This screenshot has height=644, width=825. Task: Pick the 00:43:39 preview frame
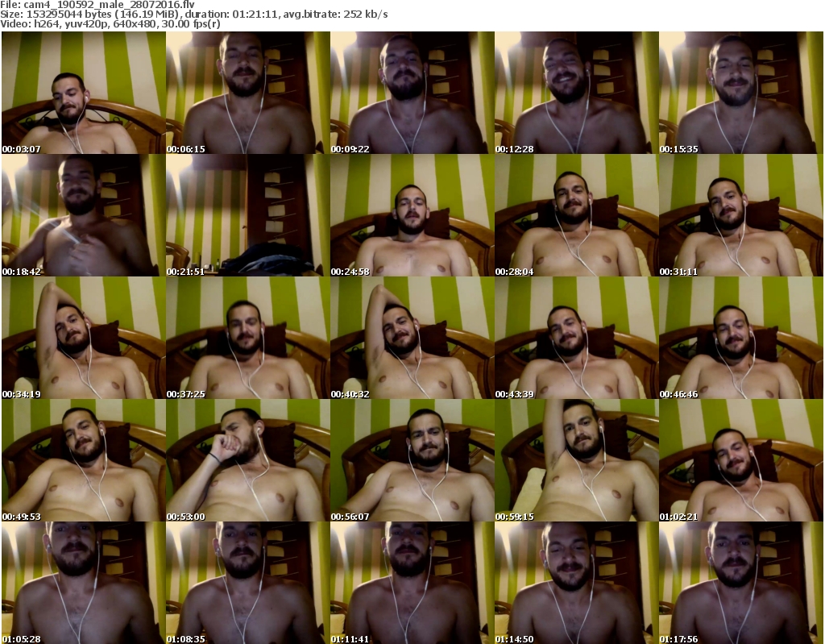pos(576,338)
